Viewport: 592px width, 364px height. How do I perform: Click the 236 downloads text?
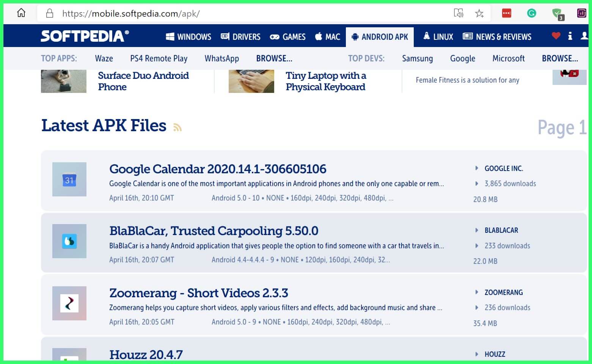coord(507,308)
